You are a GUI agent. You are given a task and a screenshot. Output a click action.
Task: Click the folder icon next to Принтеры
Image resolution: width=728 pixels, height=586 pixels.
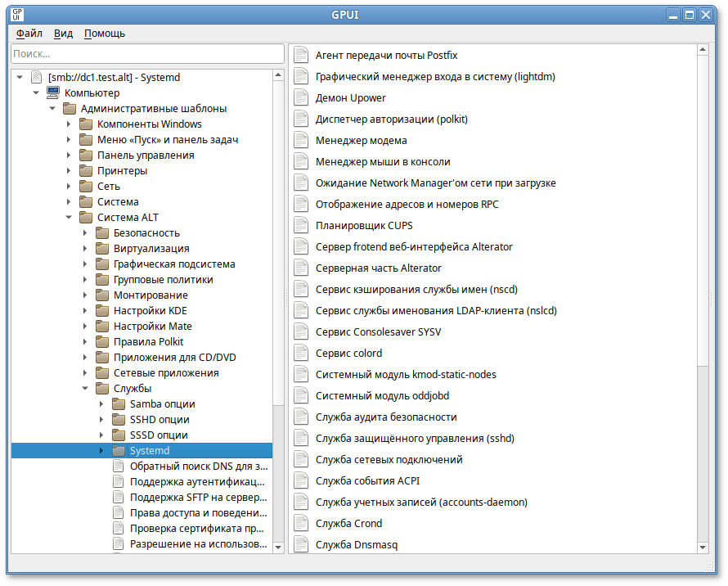point(86,170)
